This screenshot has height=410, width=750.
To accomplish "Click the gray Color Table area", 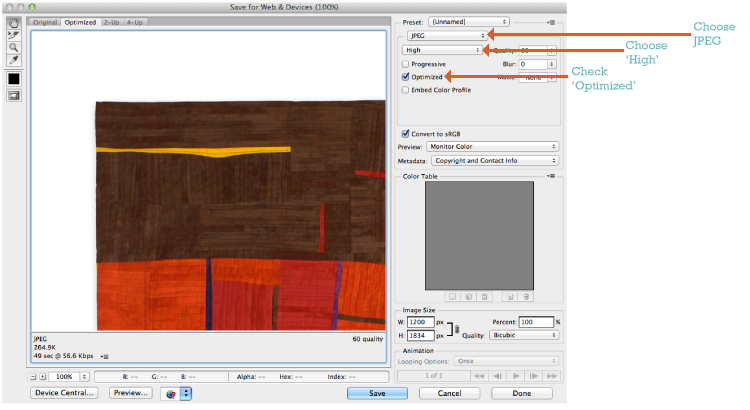I will click(479, 235).
